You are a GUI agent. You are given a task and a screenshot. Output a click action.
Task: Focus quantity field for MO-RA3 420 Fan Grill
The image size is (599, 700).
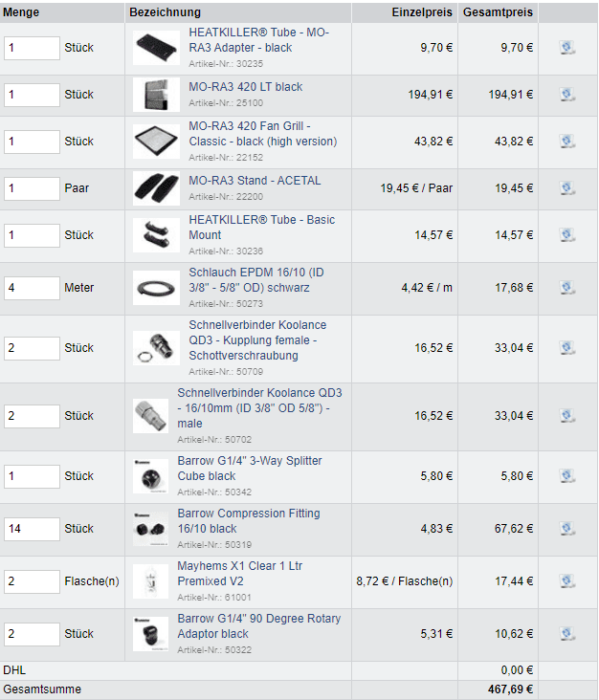[x=32, y=142]
